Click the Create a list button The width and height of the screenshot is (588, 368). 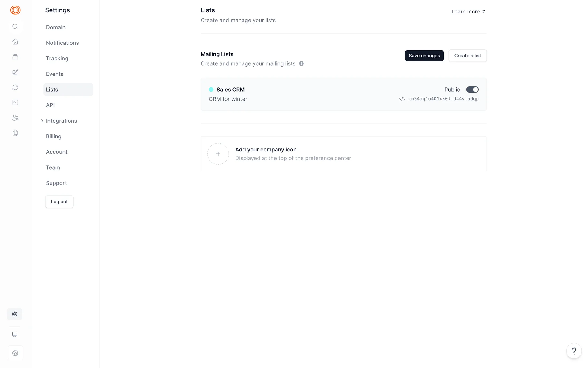(x=467, y=56)
